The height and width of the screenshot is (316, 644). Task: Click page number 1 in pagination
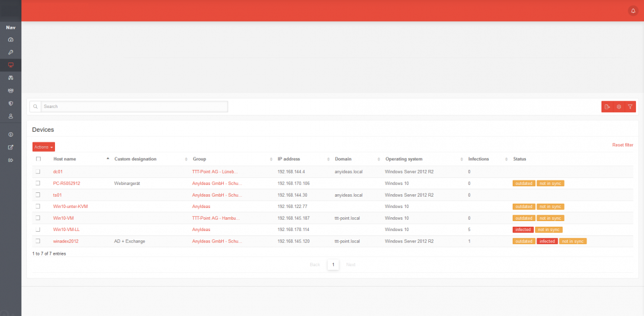(x=334, y=265)
